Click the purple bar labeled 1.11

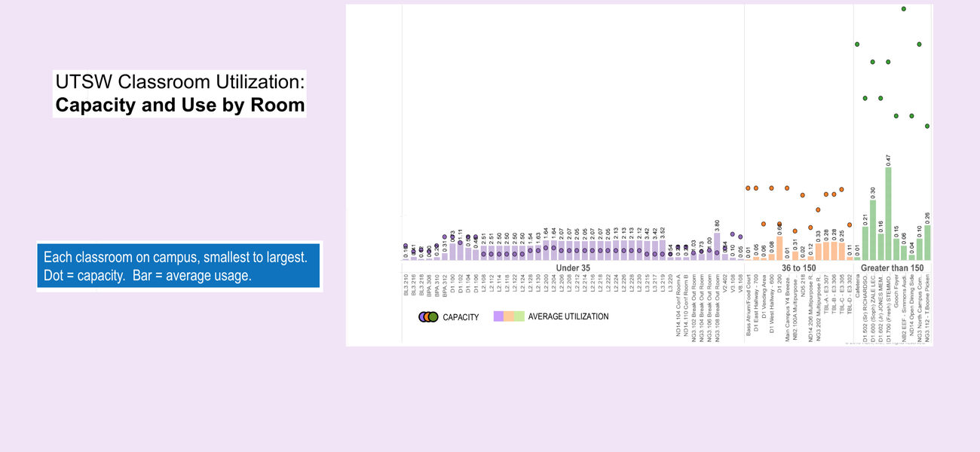tap(460, 250)
